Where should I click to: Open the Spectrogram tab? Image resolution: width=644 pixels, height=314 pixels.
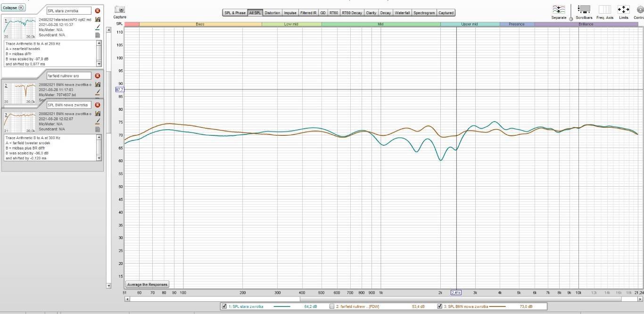(x=424, y=13)
